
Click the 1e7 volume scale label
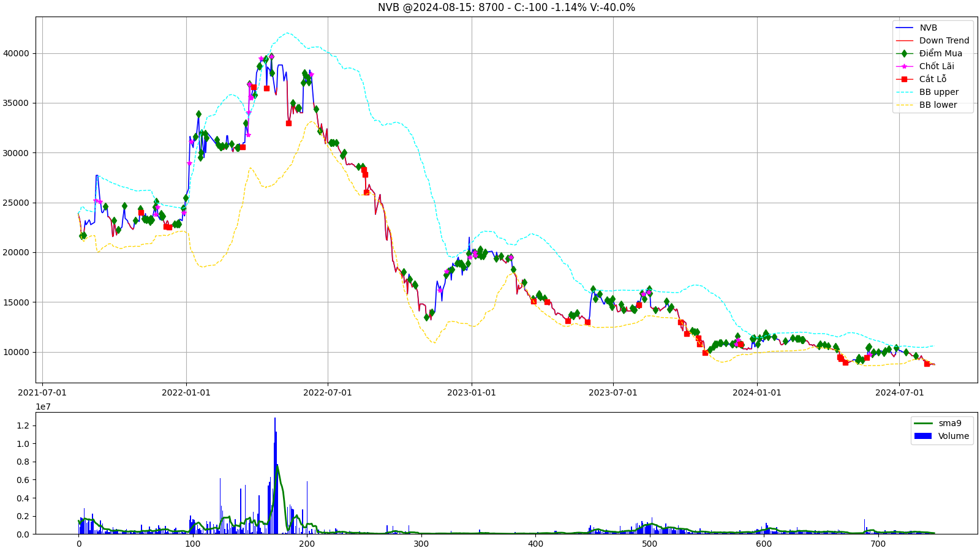(x=43, y=407)
